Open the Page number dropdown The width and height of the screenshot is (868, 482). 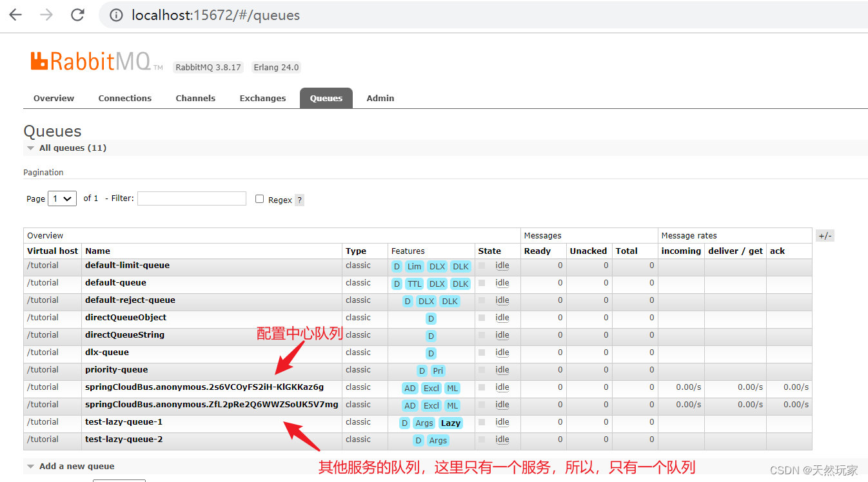pyautogui.click(x=63, y=198)
